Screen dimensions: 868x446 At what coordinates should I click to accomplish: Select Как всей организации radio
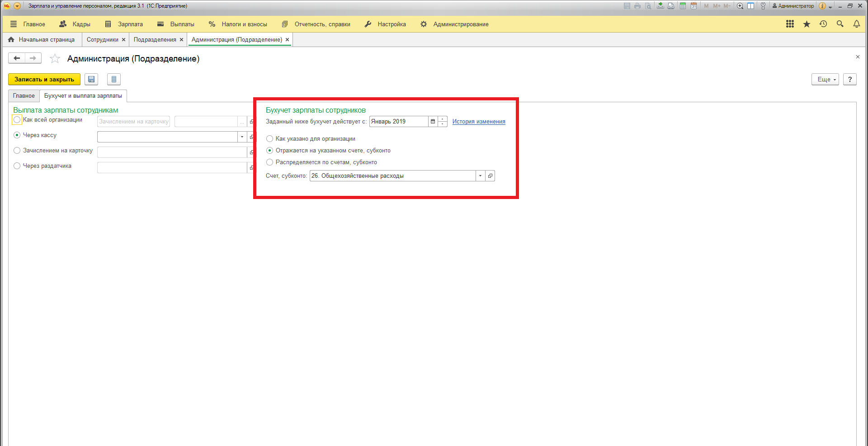pyautogui.click(x=17, y=120)
